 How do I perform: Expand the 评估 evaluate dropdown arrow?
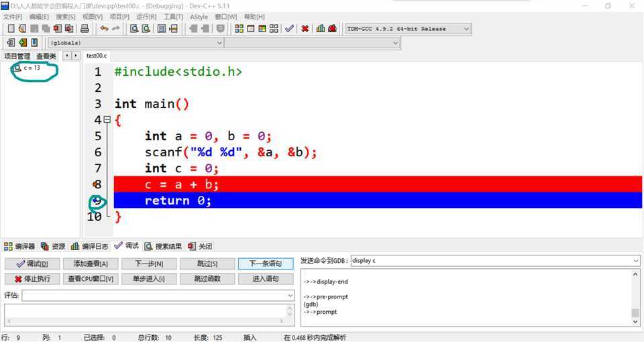click(290, 295)
